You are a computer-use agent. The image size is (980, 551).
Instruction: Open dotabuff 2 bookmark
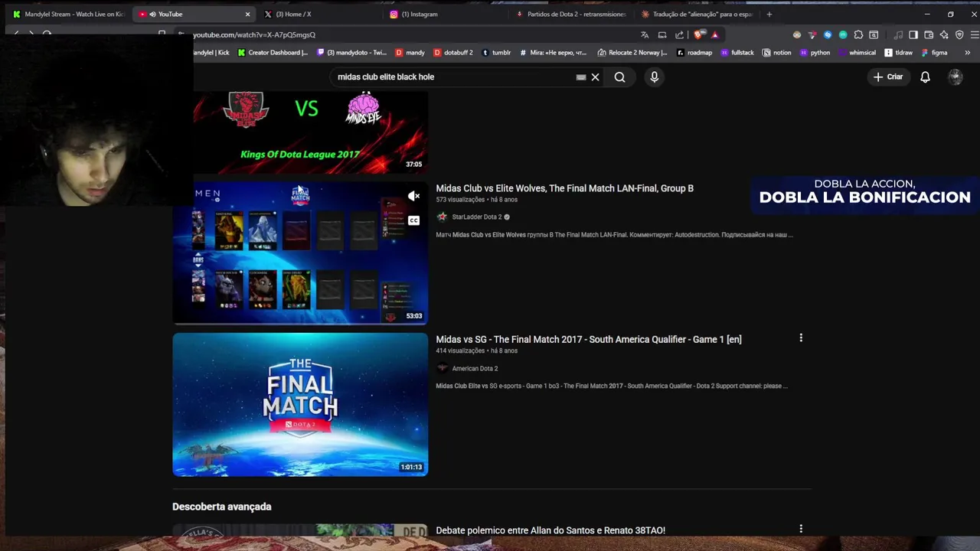click(453, 53)
